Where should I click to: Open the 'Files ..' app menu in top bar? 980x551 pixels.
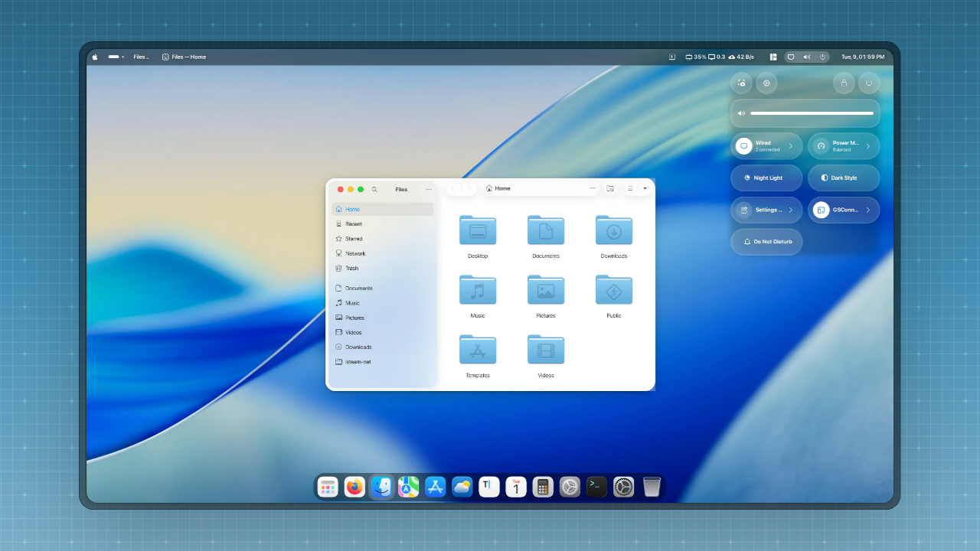point(141,57)
